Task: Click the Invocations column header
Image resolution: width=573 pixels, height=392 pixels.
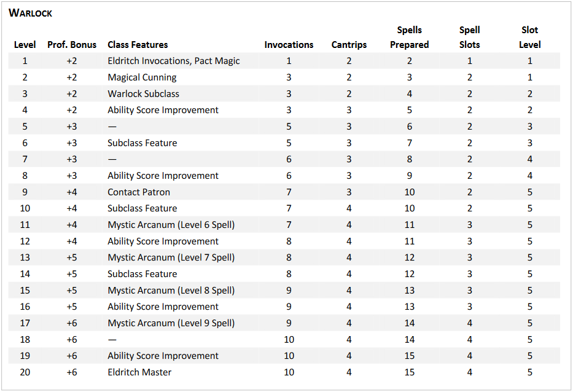Action: (x=289, y=45)
